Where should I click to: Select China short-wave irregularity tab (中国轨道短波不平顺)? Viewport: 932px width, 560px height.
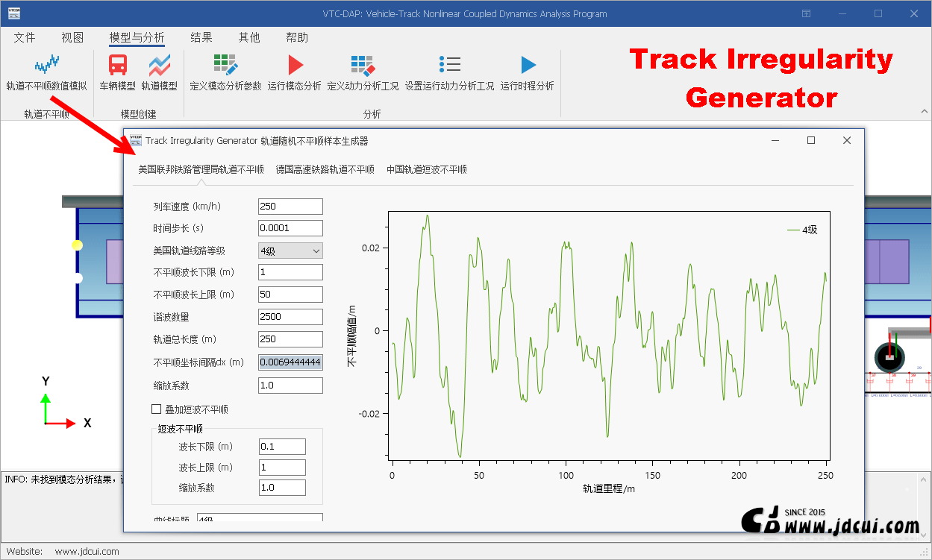(426, 169)
